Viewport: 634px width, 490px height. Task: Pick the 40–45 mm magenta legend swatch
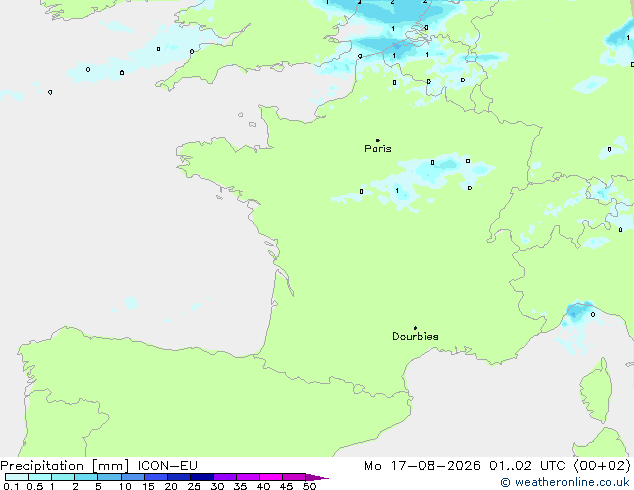[x=271, y=477]
